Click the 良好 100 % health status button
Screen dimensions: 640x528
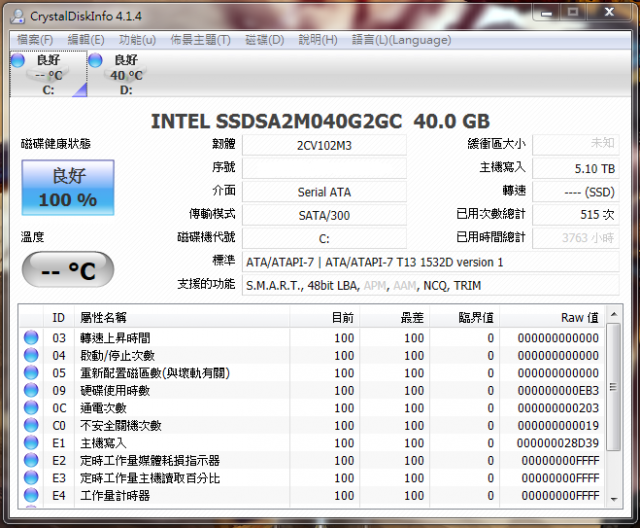[x=68, y=188]
